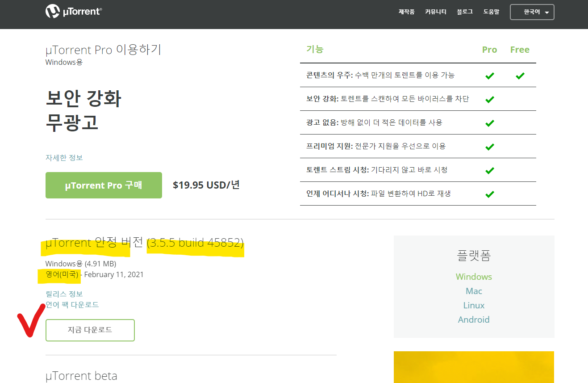
Task: Click the µTorrent Pro 이용하기 heading
Action: click(103, 49)
